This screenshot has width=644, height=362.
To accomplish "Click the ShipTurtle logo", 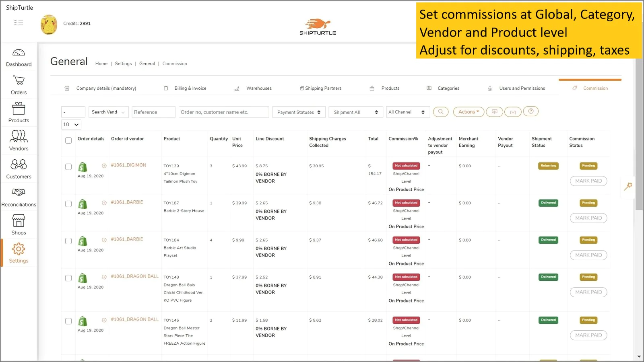I will pyautogui.click(x=318, y=27).
